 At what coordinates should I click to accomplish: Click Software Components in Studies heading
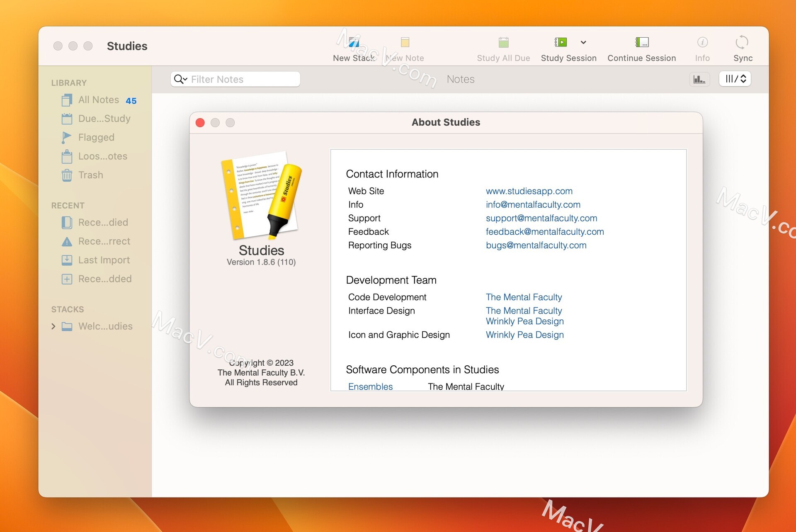pyautogui.click(x=422, y=370)
